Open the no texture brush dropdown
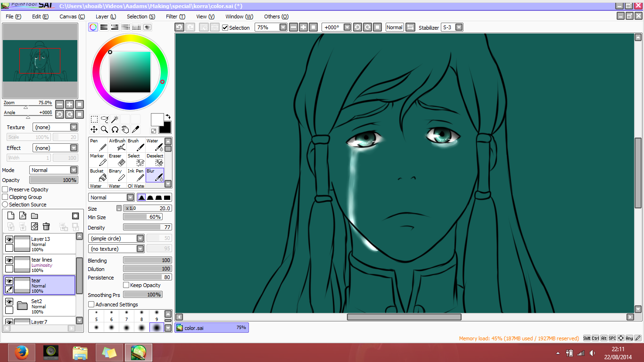This screenshot has width=644, height=362. [x=116, y=249]
